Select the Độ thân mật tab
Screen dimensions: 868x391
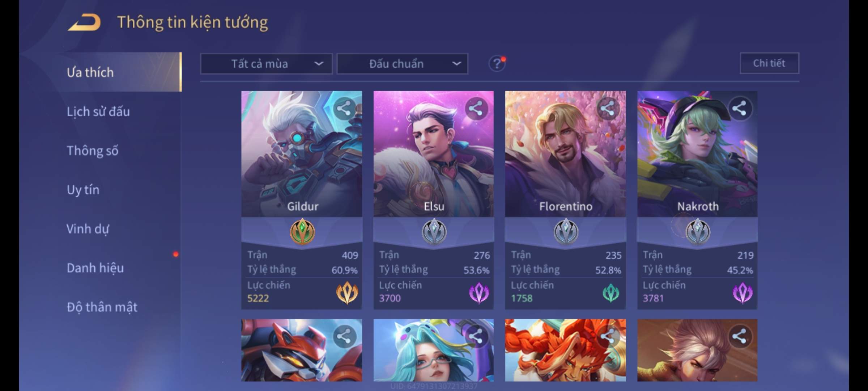click(102, 307)
